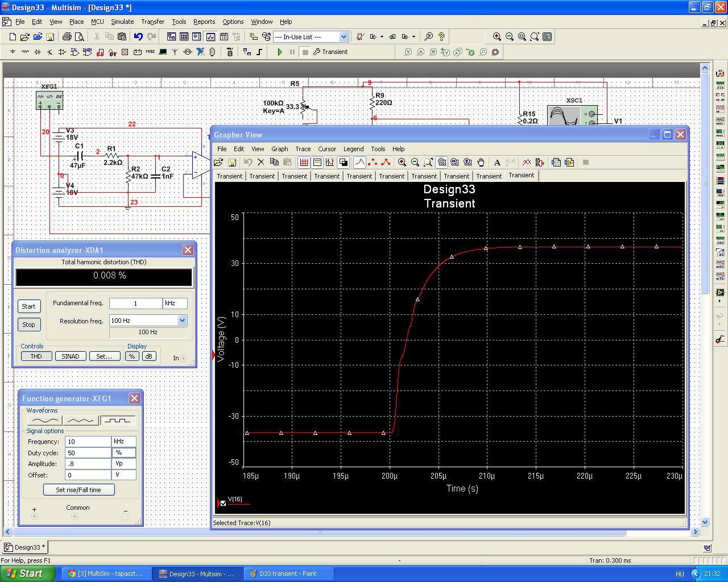This screenshot has width=728, height=582.
Task: Click the add text annotation 'A' icon
Action: pyautogui.click(x=497, y=163)
